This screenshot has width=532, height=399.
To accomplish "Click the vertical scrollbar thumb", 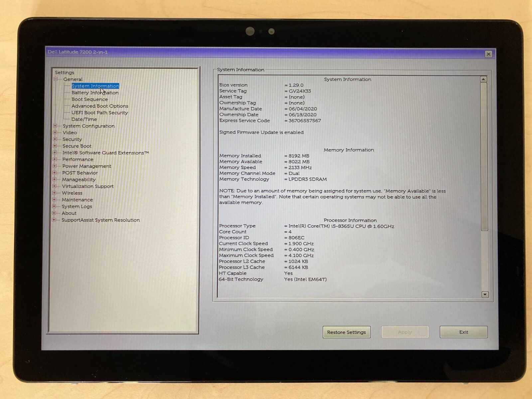I will coord(484,156).
